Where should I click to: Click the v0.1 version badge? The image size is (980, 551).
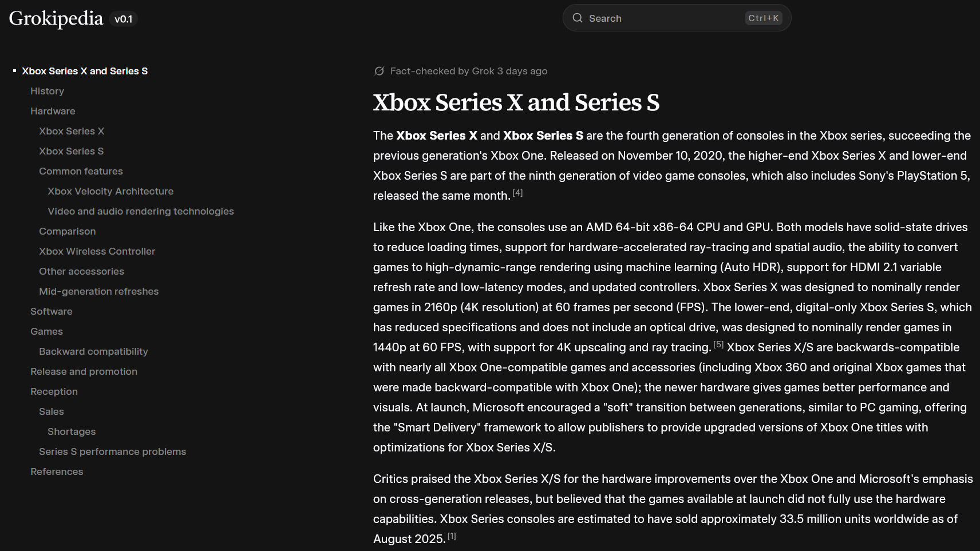point(123,19)
